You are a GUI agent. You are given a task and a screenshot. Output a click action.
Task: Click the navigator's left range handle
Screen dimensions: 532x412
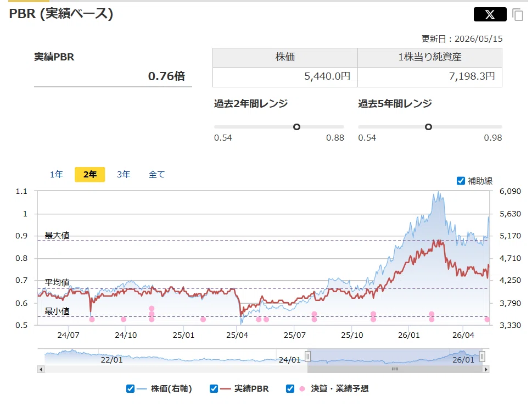[x=308, y=357]
